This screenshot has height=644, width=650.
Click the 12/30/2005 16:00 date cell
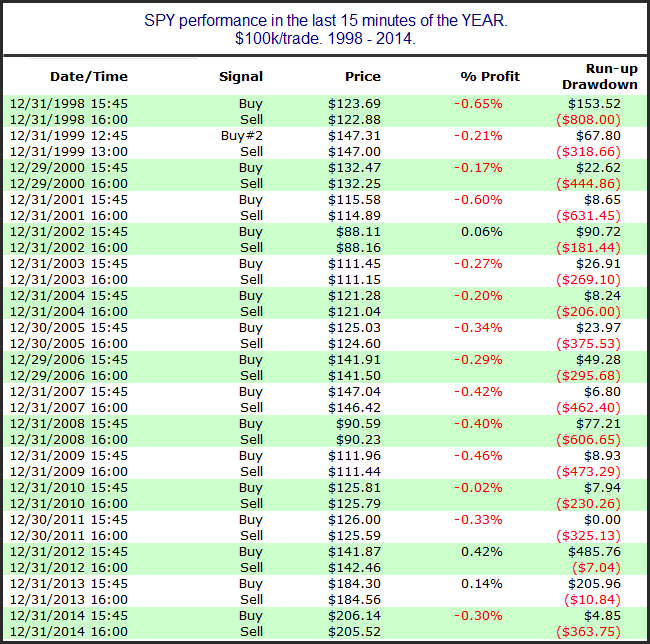tap(69, 344)
